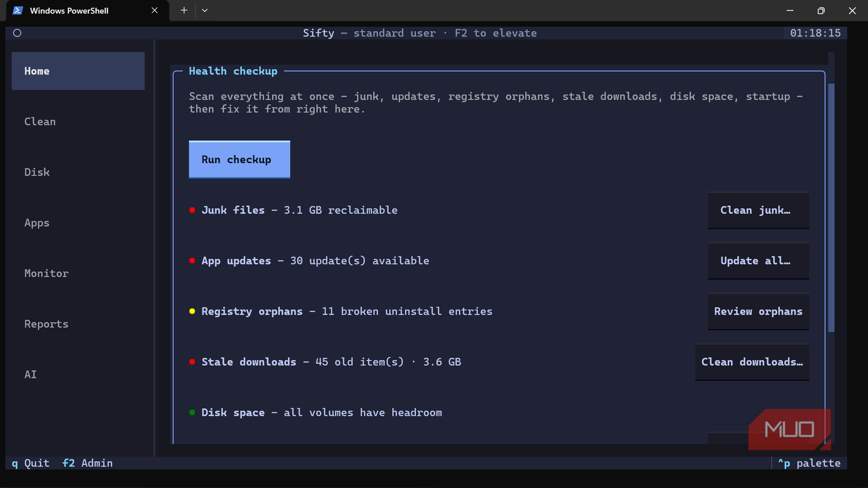Open the ^p palette command
Viewport: 868px width, 488px height.
pyautogui.click(x=809, y=463)
